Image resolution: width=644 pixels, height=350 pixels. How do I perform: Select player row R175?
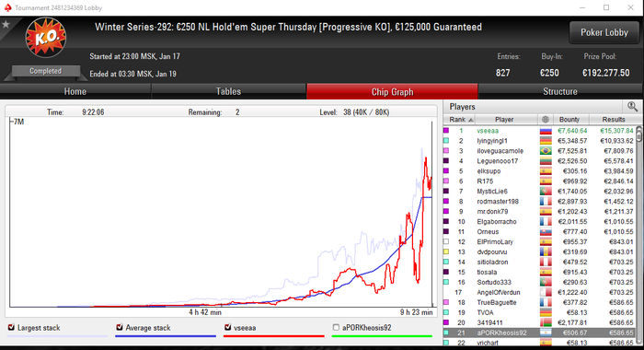(x=540, y=181)
